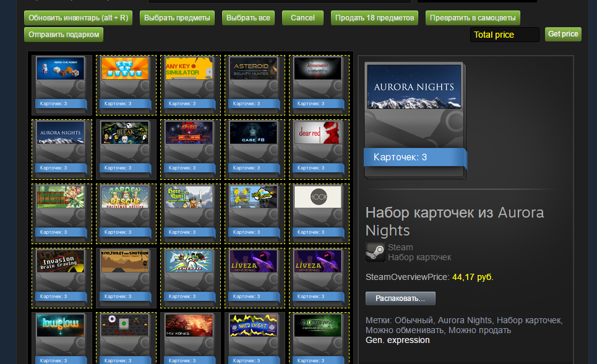Pick the dear red booster pack
The height and width of the screenshot is (364, 597).
point(319,150)
